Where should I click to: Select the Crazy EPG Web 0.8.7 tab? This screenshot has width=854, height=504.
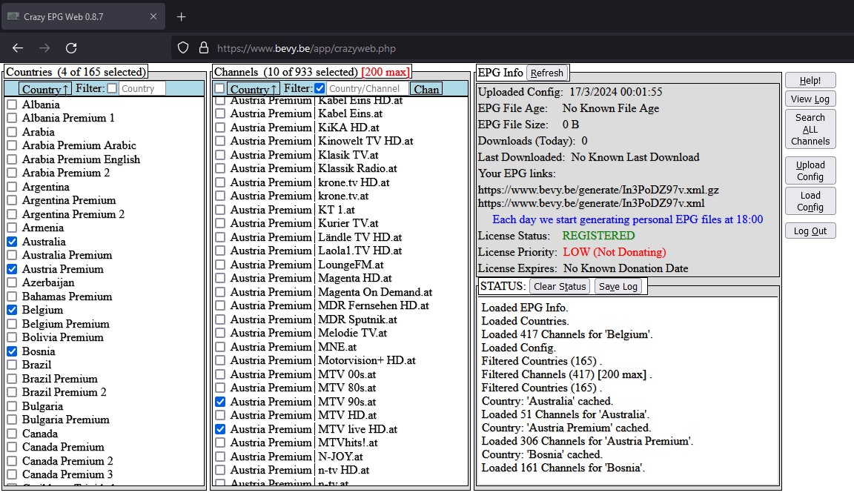point(83,17)
